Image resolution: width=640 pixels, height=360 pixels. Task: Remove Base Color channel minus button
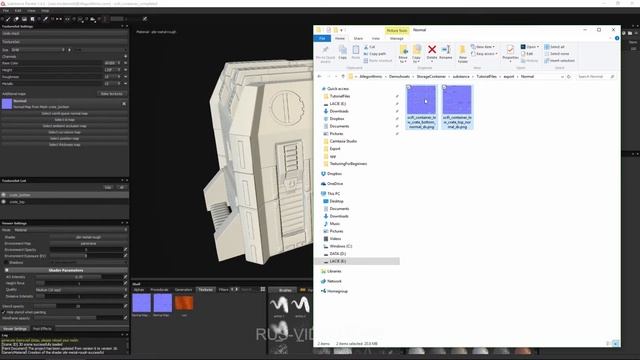tap(125, 63)
